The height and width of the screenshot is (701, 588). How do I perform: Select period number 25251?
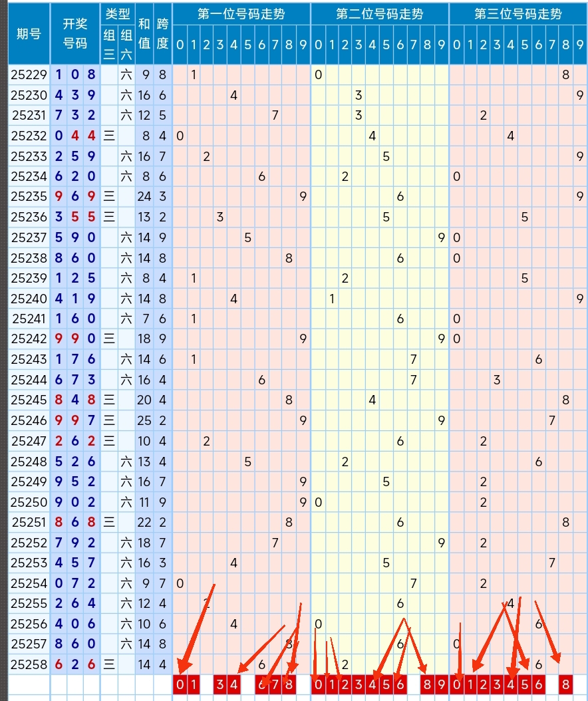coord(29,522)
